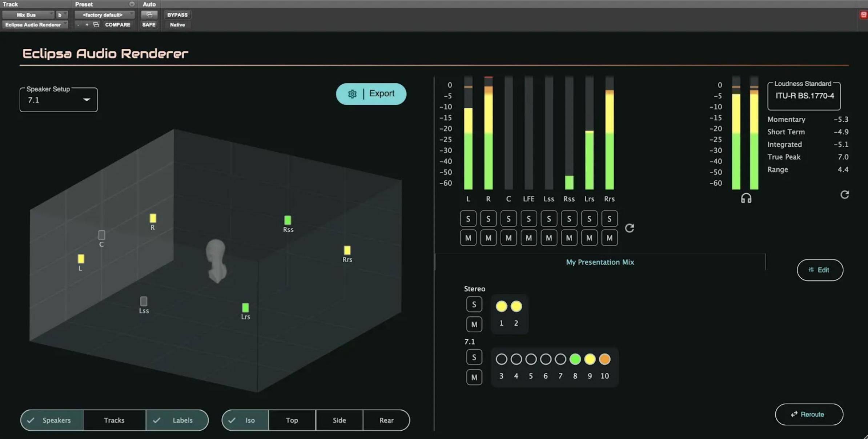Image resolution: width=868 pixels, height=439 pixels.
Task: Open the factory default preset dropdown
Action: pyautogui.click(x=104, y=15)
